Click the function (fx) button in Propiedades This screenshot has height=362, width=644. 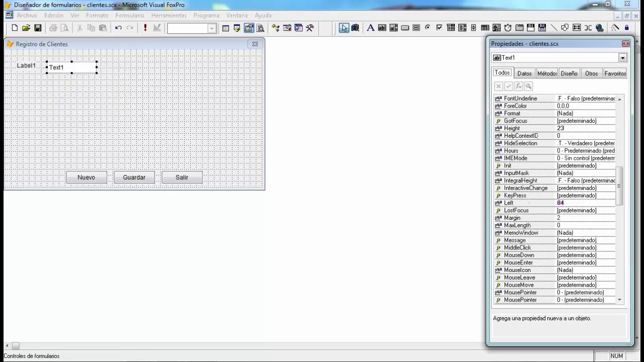(519, 86)
